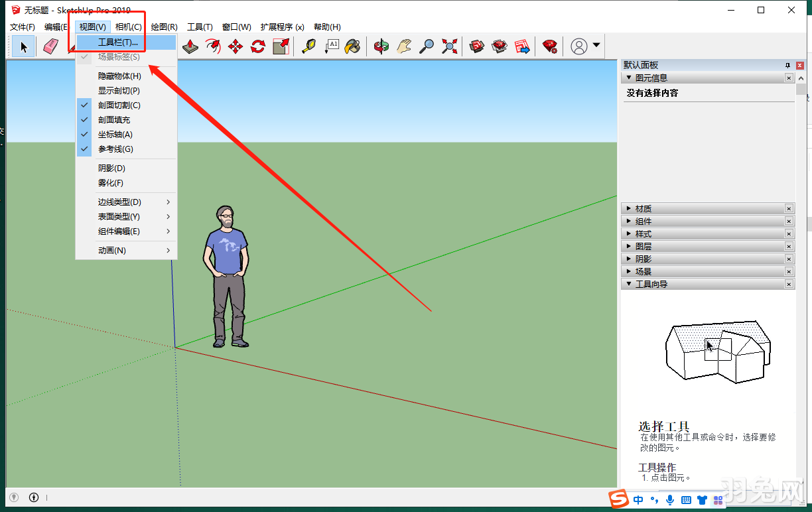Select the Zoom tool
The width and height of the screenshot is (812, 512).
(x=427, y=46)
